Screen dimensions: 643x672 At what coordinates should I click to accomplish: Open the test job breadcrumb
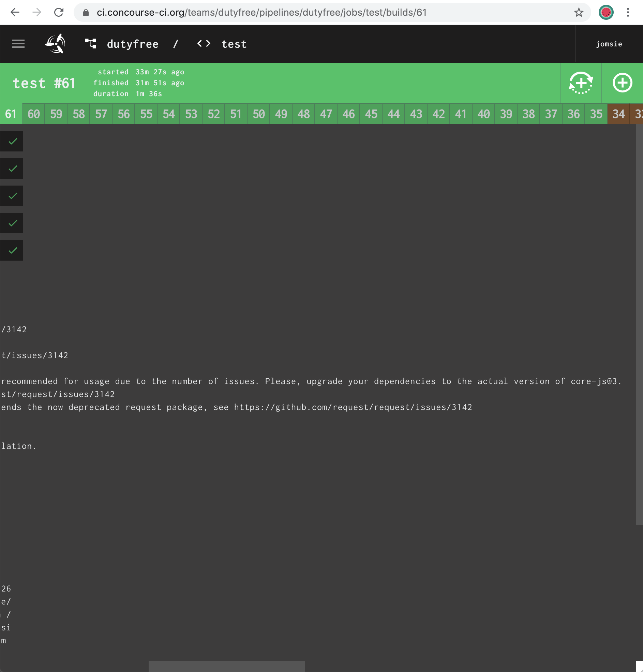point(234,44)
